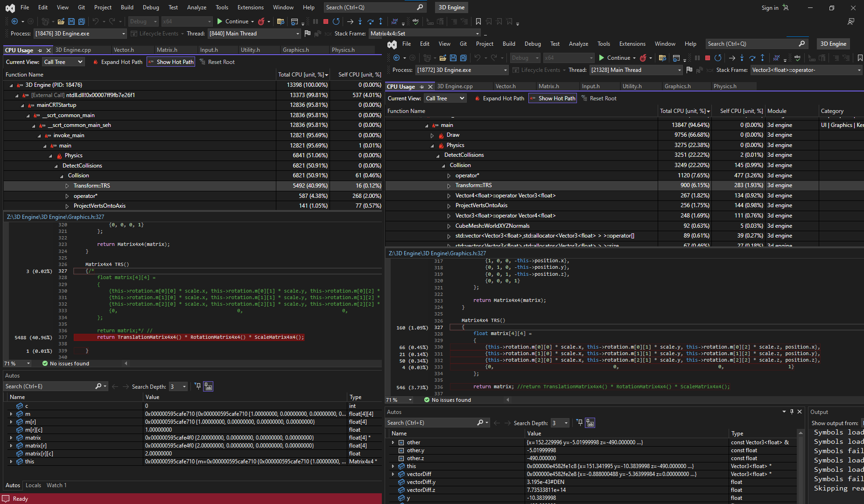Click Step Into arrow in left window toolbar
The image size is (864, 504).
pos(360,21)
